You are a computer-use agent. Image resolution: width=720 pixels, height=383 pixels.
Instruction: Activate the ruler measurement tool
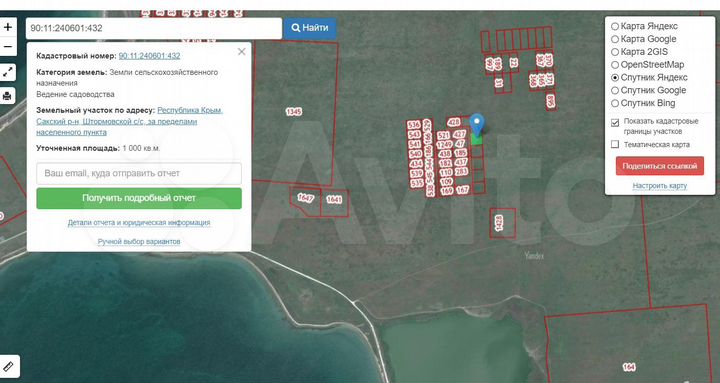coord(9,366)
